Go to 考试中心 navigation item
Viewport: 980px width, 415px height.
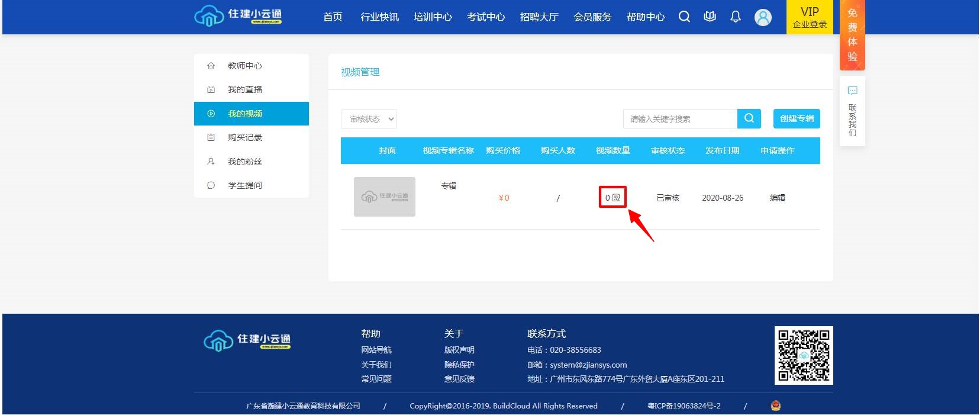486,17
